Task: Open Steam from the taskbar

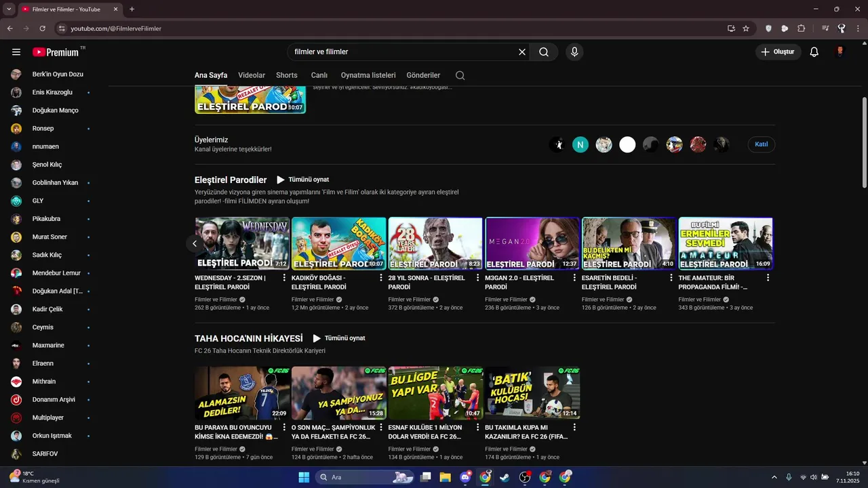Action: click(505, 477)
